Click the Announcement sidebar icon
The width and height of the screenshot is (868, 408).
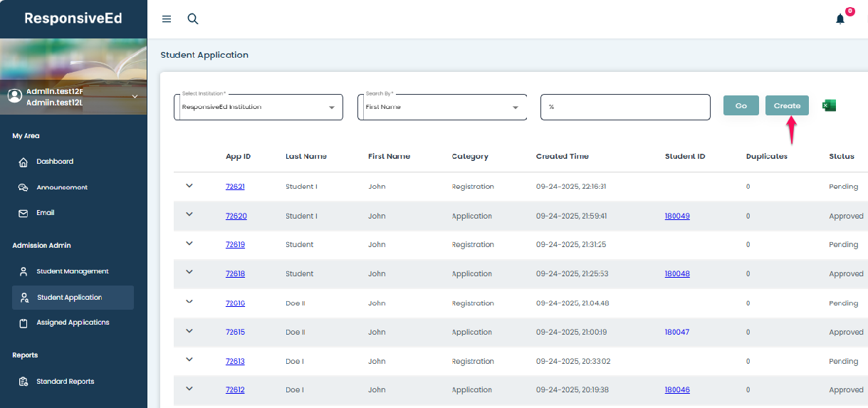coord(23,187)
